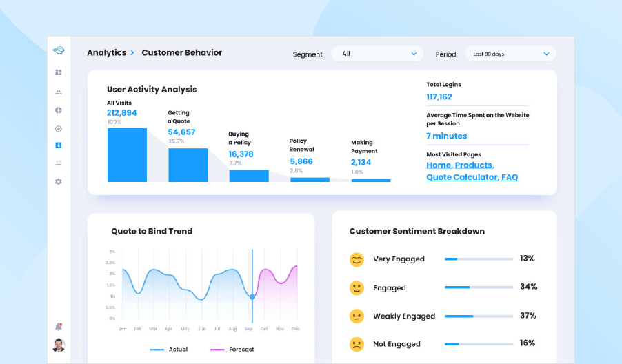
Task: Click the Customer Behavior breadcrumb item
Action: point(182,53)
